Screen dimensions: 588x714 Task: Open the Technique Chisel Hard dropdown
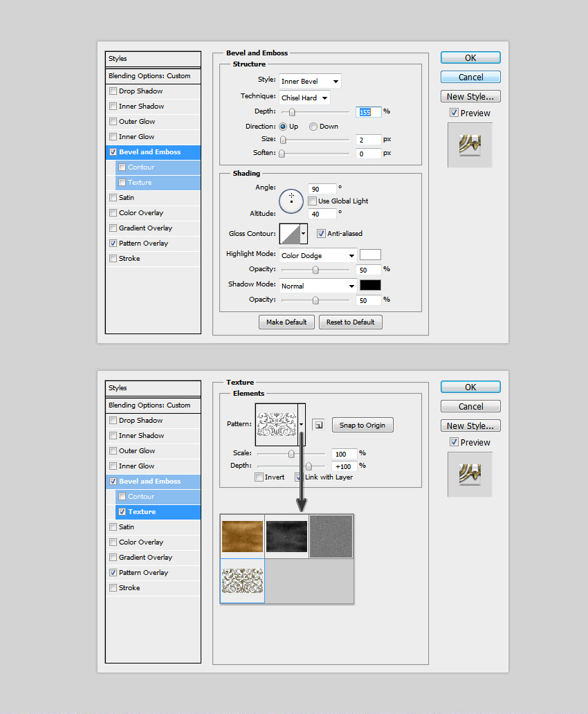click(304, 98)
